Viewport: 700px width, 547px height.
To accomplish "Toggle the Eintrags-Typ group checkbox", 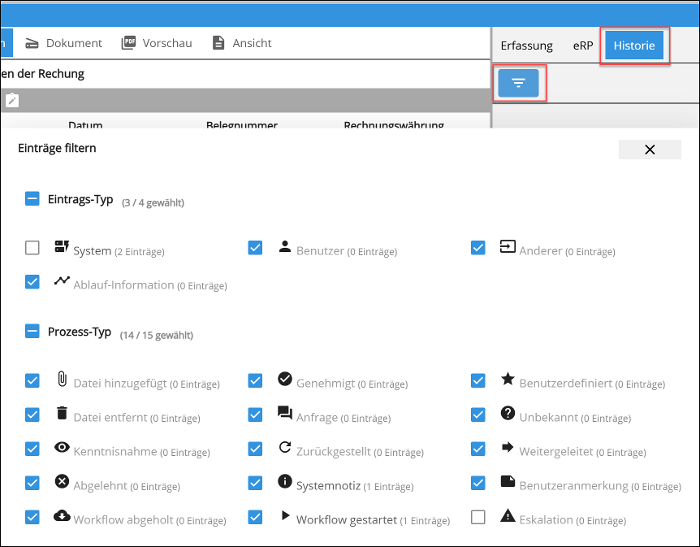I will tap(32, 199).
